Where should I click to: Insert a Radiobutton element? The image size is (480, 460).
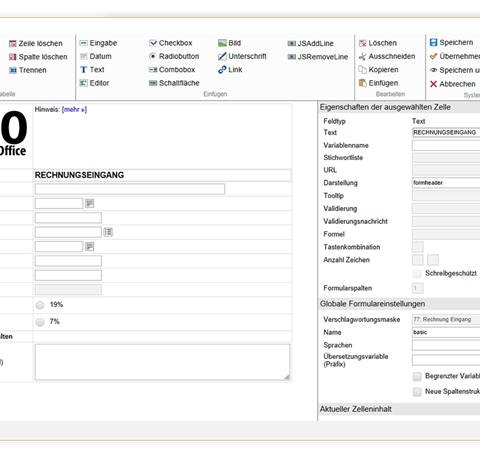tap(174, 56)
